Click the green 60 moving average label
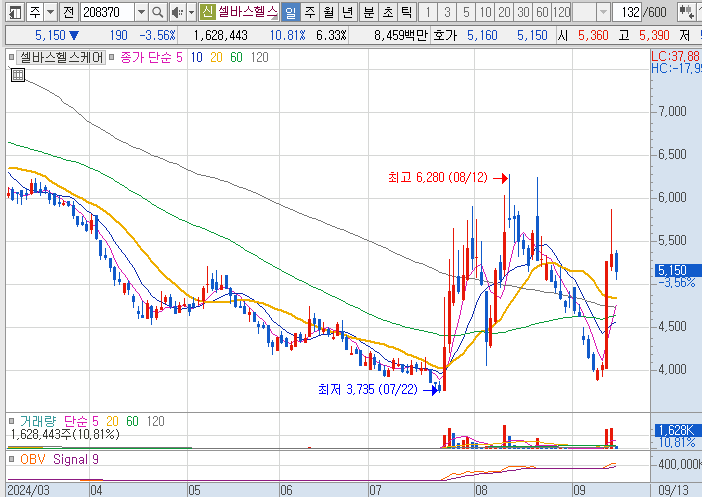Image resolution: width=702 pixels, height=497 pixels. (236, 57)
